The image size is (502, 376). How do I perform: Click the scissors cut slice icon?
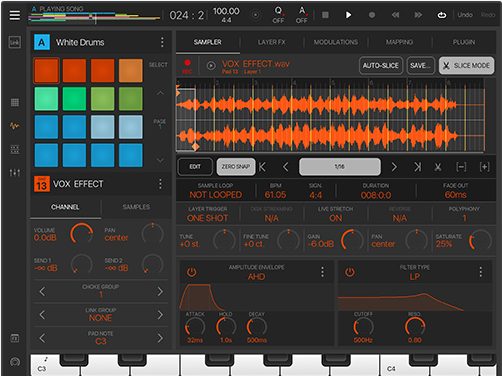click(438, 167)
